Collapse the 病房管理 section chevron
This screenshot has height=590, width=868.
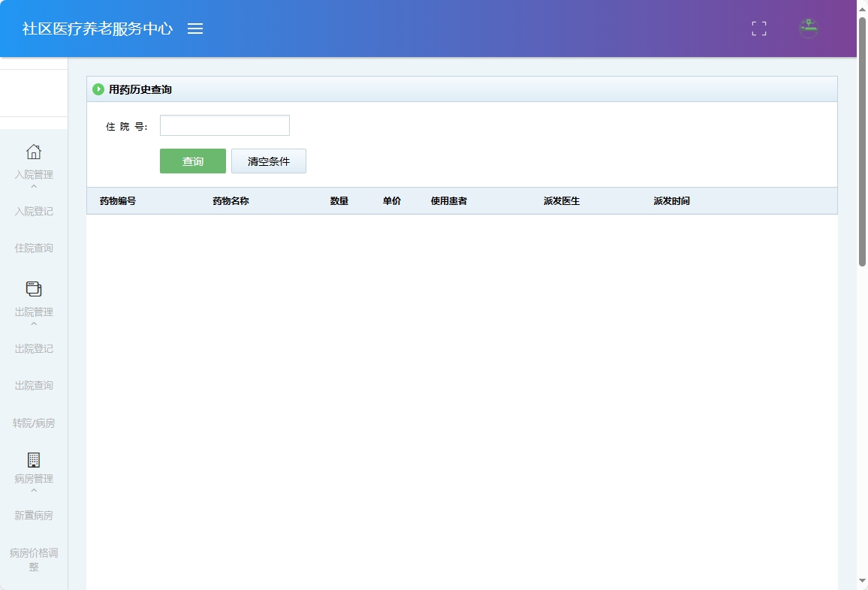point(34,489)
